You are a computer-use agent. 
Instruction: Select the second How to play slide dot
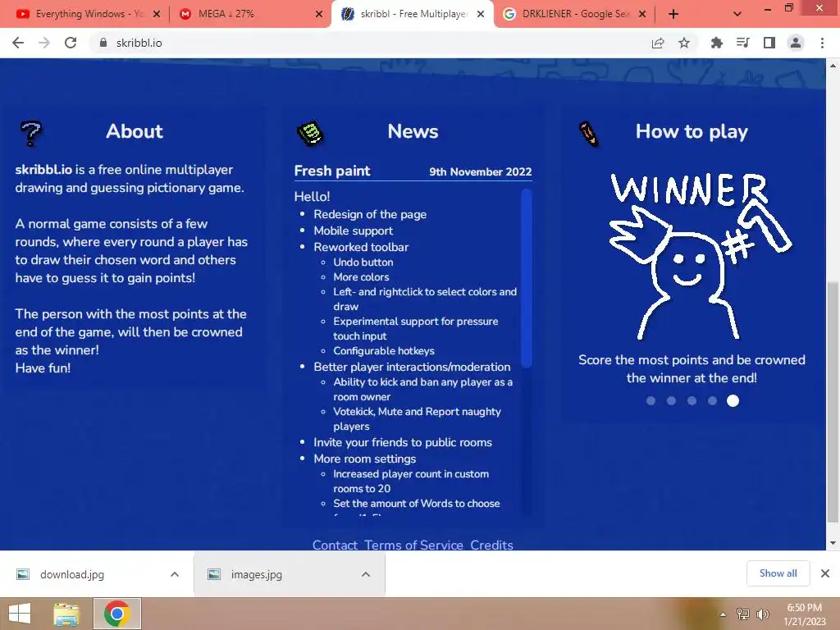tap(671, 400)
